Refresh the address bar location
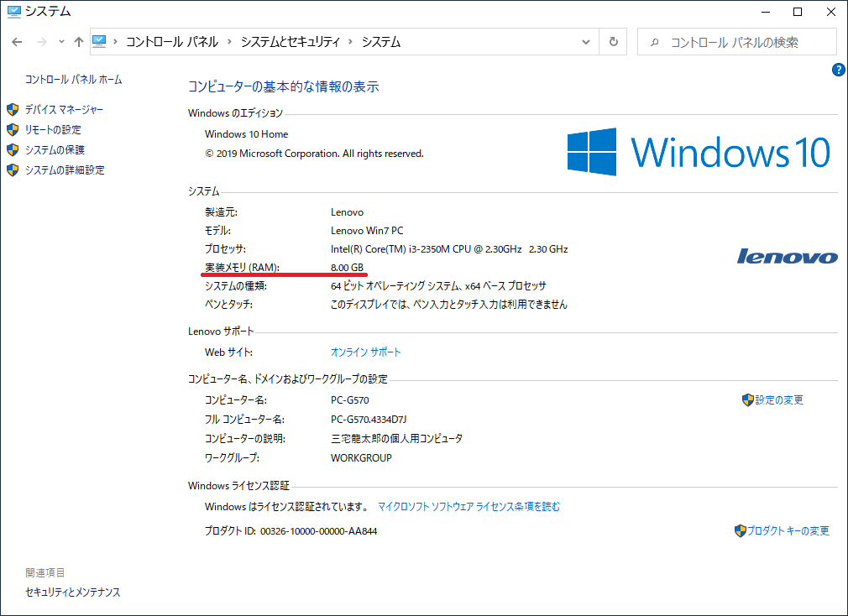 (614, 42)
